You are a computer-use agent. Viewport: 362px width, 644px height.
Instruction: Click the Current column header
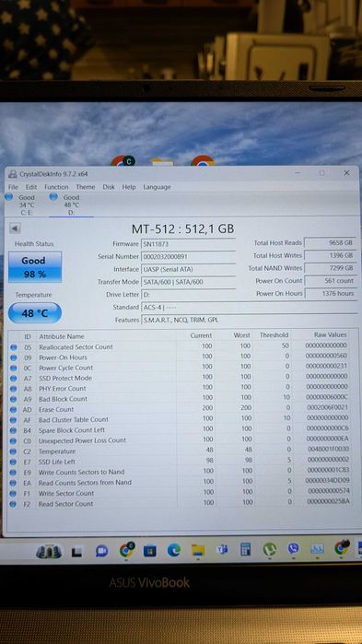(x=201, y=335)
